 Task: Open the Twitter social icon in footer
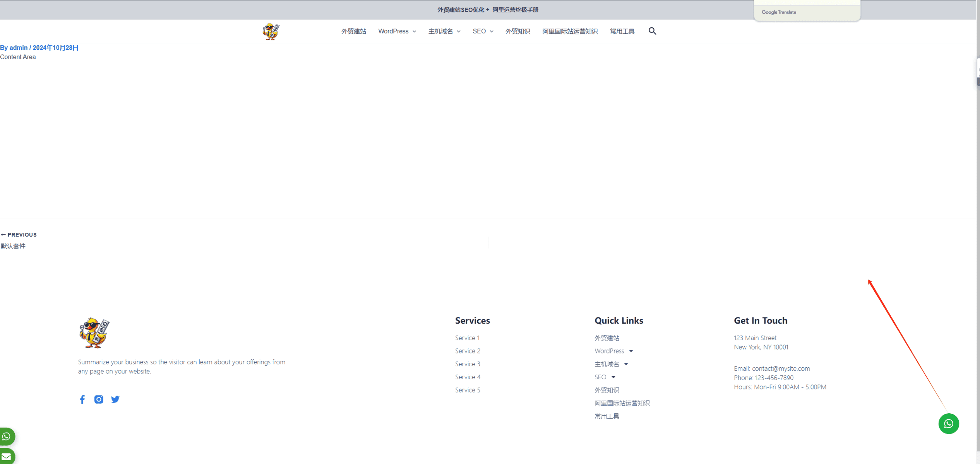(x=115, y=399)
